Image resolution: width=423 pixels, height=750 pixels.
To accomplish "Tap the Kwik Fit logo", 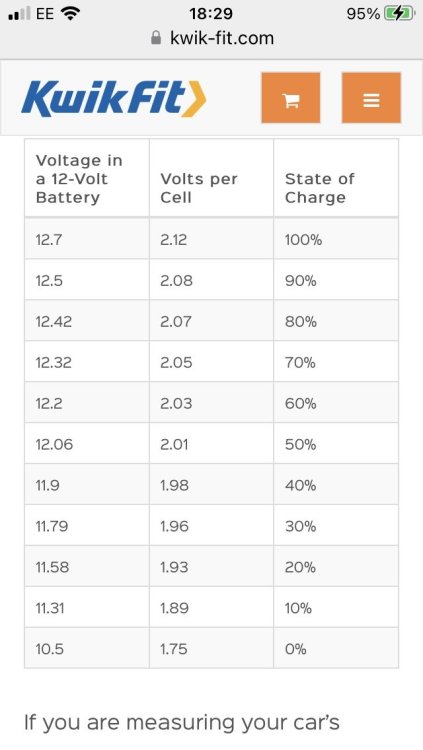I will pos(114,99).
